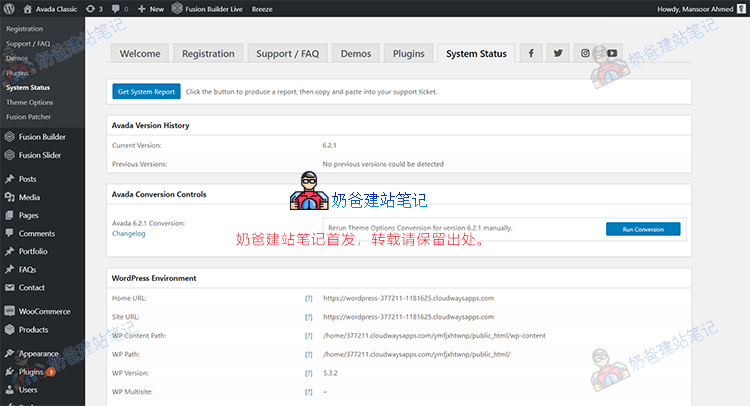The image size is (750, 406).
Task: Show help tooltip for Home URL
Action: coord(309,298)
